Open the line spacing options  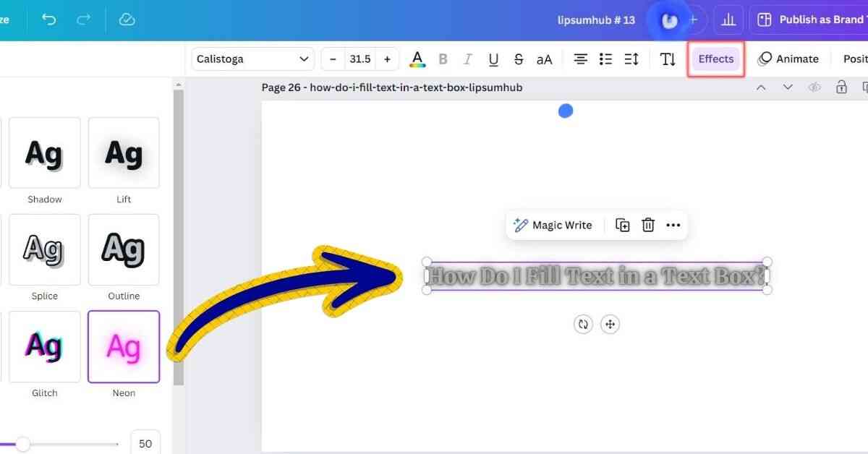(x=631, y=59)
